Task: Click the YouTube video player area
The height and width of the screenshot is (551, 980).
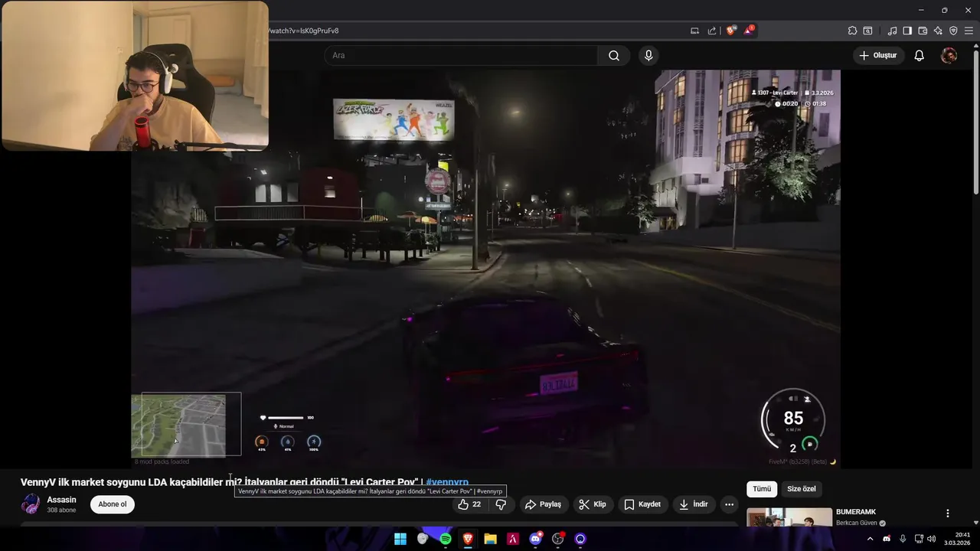Action: [x=485, y=268]
